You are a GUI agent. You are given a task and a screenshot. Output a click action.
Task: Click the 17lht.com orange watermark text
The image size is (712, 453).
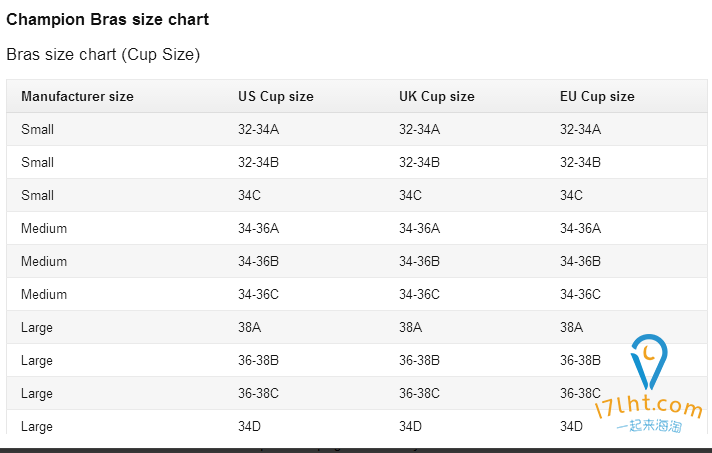pyautogui.click(x=649, y=406)
